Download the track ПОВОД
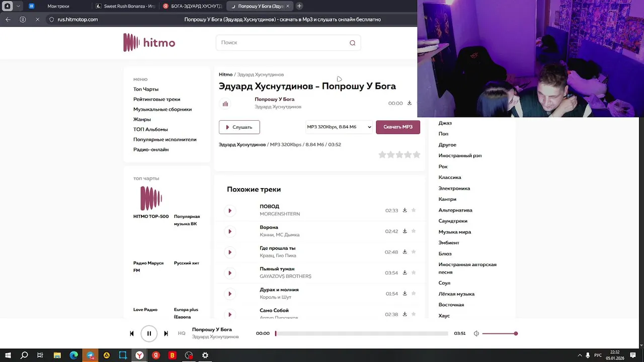 click(x=405, y=210)
